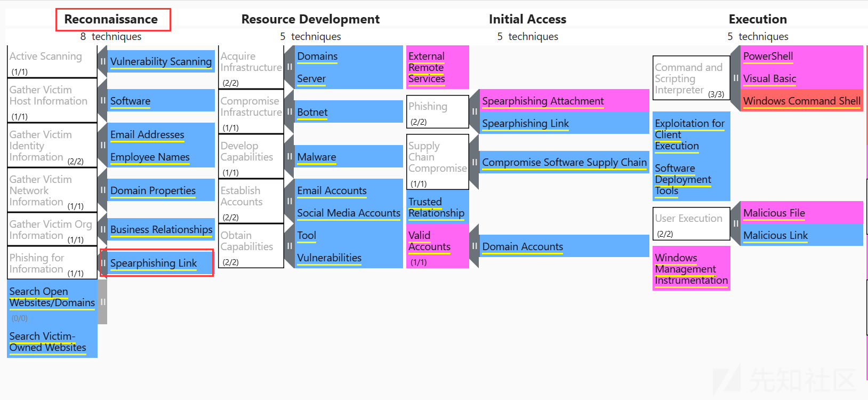The image size is (868, 400).
Task: Collapse Acquire Infrastructure sub-techniques handle
Action: pos(290,67)
